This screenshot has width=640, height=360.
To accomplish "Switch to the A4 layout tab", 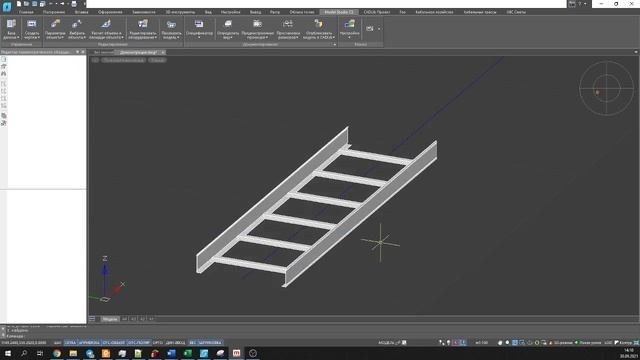I will (x=124, y=319).
